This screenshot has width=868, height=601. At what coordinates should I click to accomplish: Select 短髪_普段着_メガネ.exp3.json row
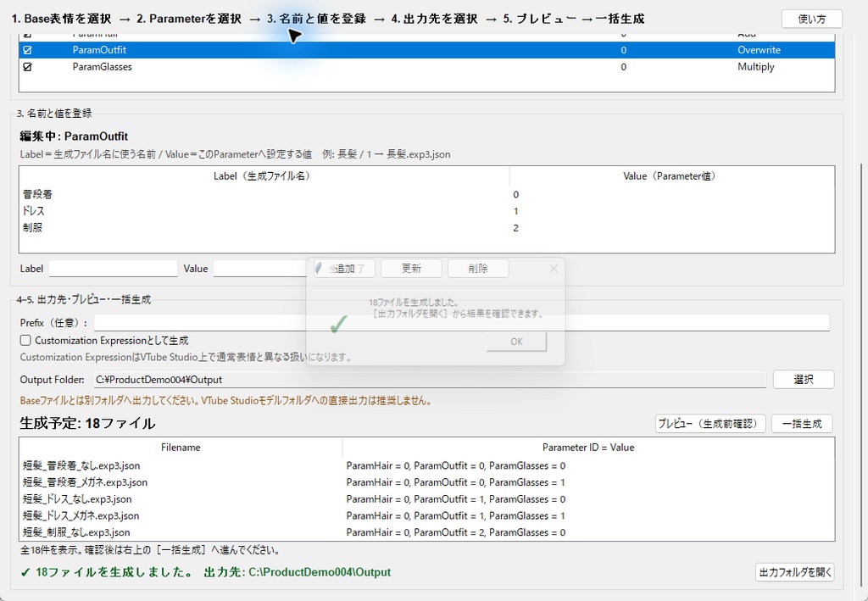(427, 482)
